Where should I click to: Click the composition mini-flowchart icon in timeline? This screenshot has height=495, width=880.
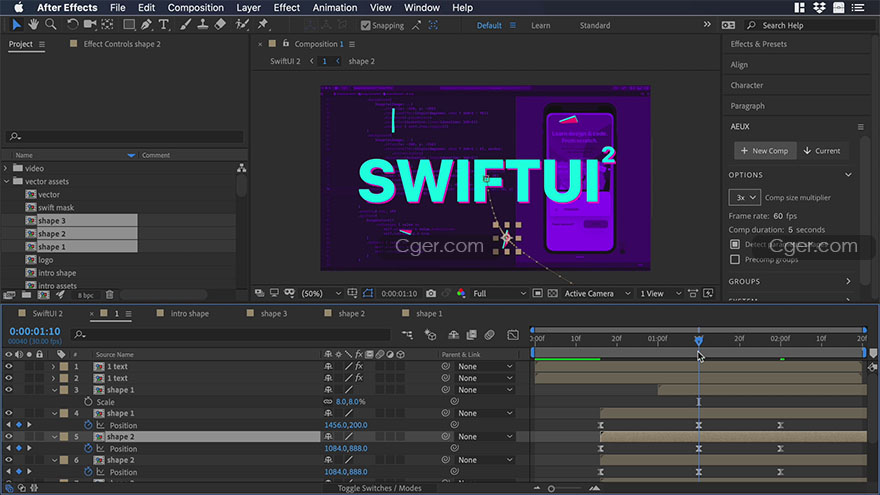(x=407, y=335)
